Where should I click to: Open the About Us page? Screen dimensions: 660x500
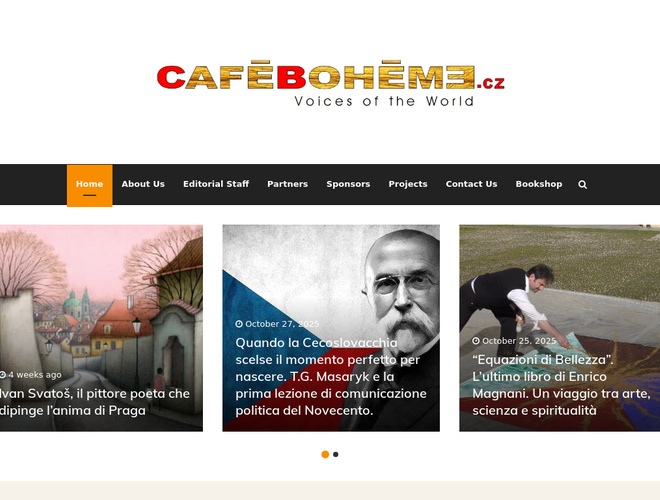[143, 184]
